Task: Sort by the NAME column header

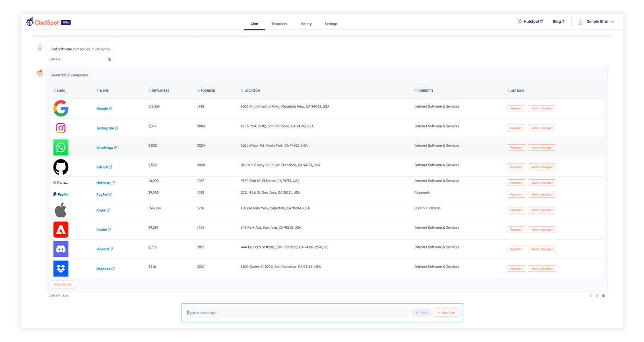Action: click(x=103, y=91)
